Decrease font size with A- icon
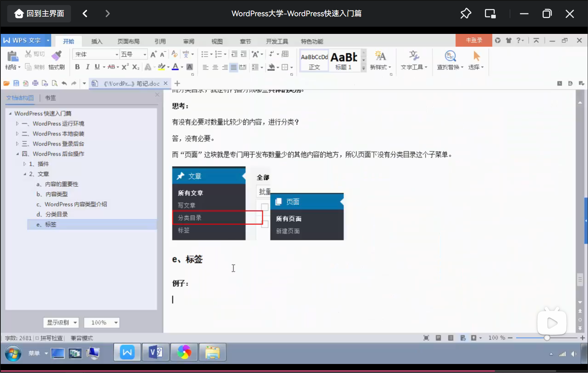This screenshot has height=373, width=588. pyautogui.click(x=163, y=54)
